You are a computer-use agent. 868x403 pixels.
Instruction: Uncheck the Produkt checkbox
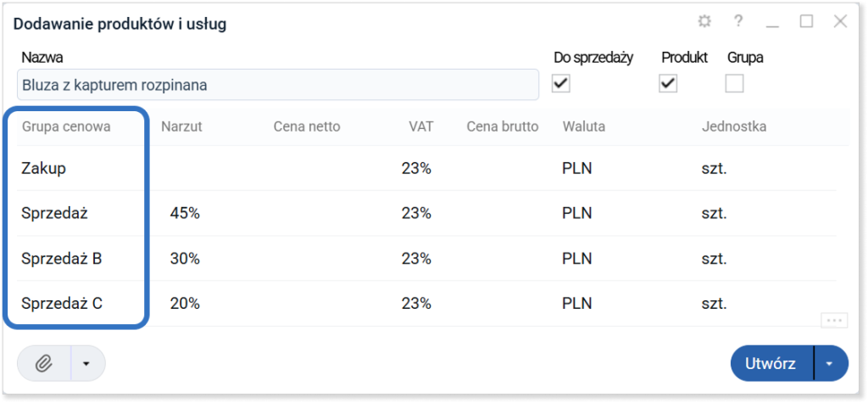[668, 84]
